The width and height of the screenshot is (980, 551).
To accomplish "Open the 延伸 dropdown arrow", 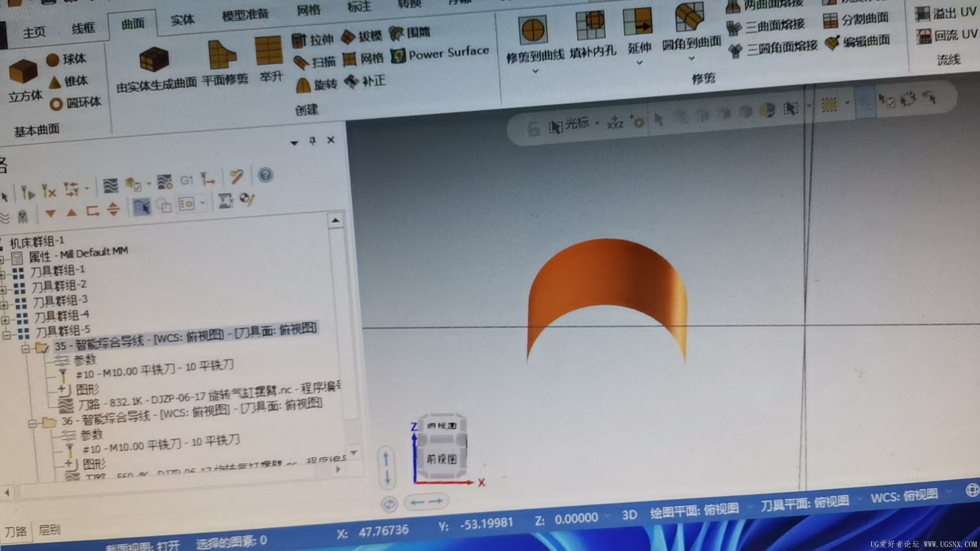I will 640,63.
